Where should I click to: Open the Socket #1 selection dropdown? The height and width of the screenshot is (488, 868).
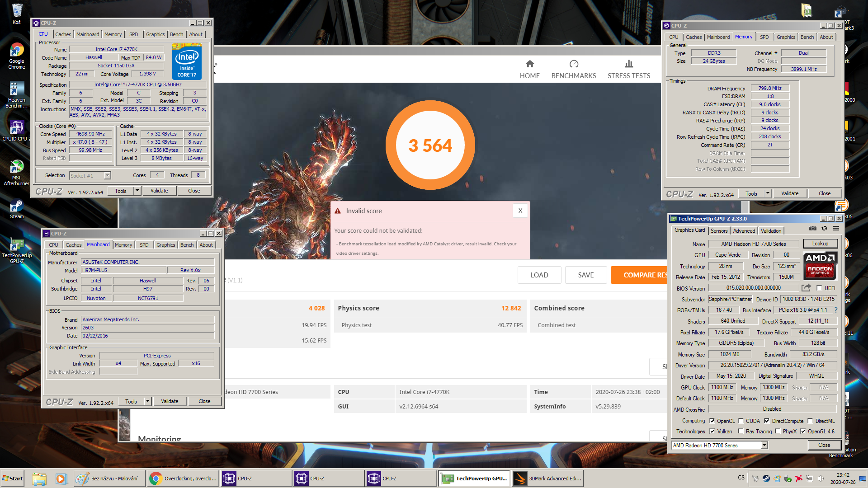coord(90,175)
